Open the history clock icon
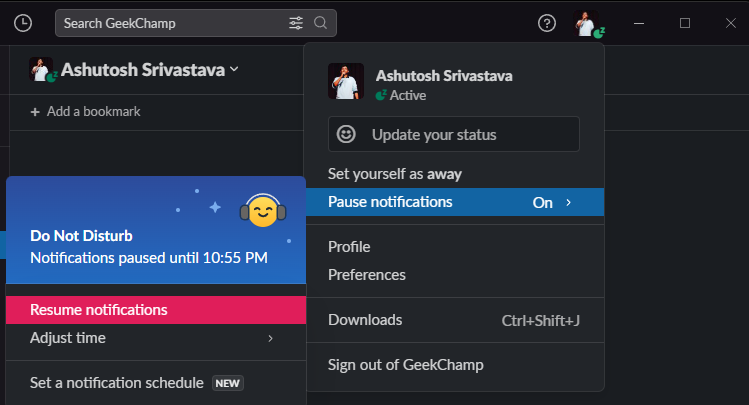 (22, 23)
